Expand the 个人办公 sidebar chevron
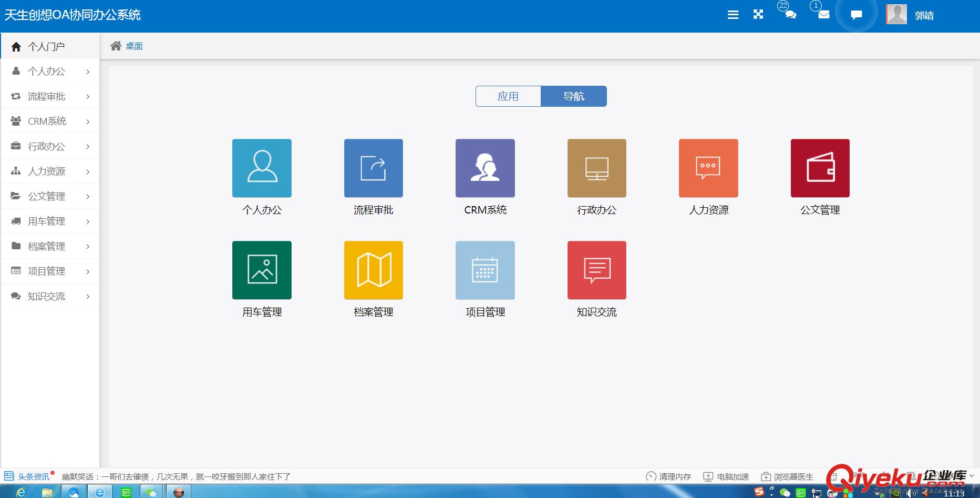 click(88, 72)
